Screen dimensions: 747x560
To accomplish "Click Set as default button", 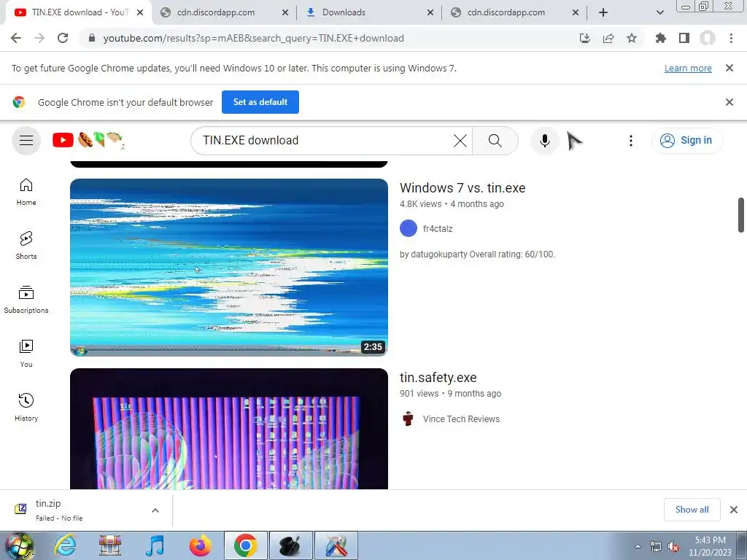I will pyautogui.click(x=260, y=102).
